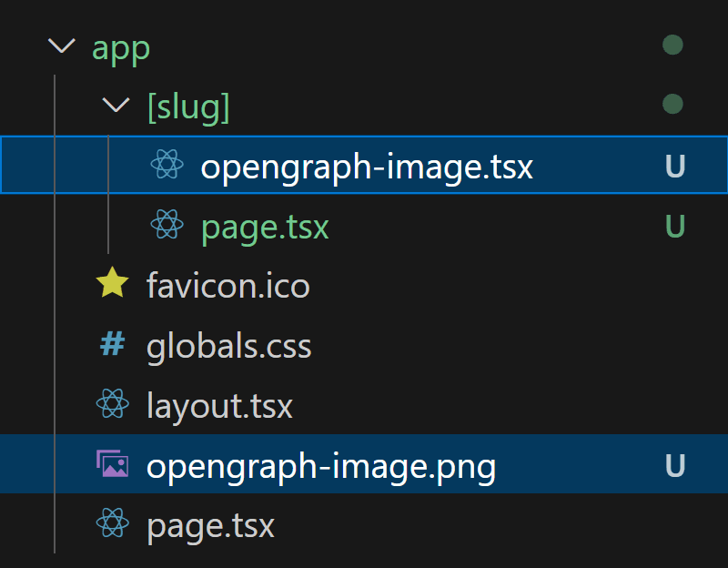Click the picture icon for opengraph-image.png

coord(112,465)
